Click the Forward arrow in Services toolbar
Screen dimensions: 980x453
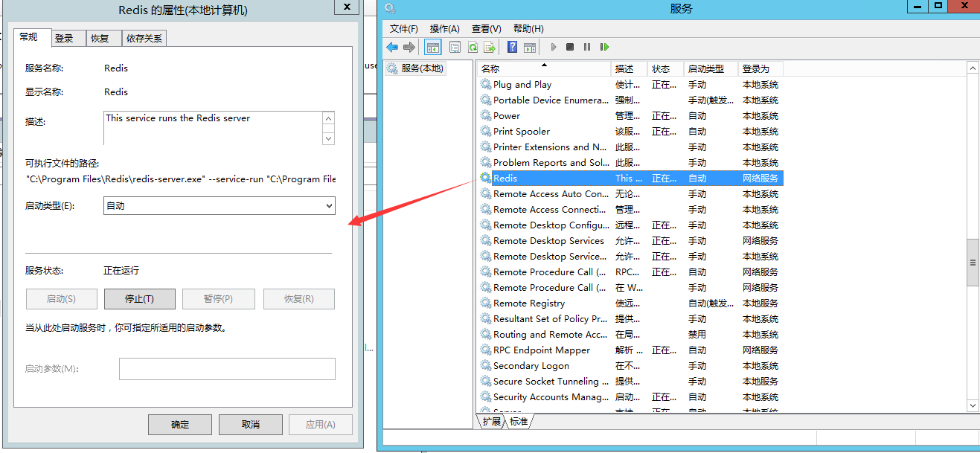click(409, 47)
